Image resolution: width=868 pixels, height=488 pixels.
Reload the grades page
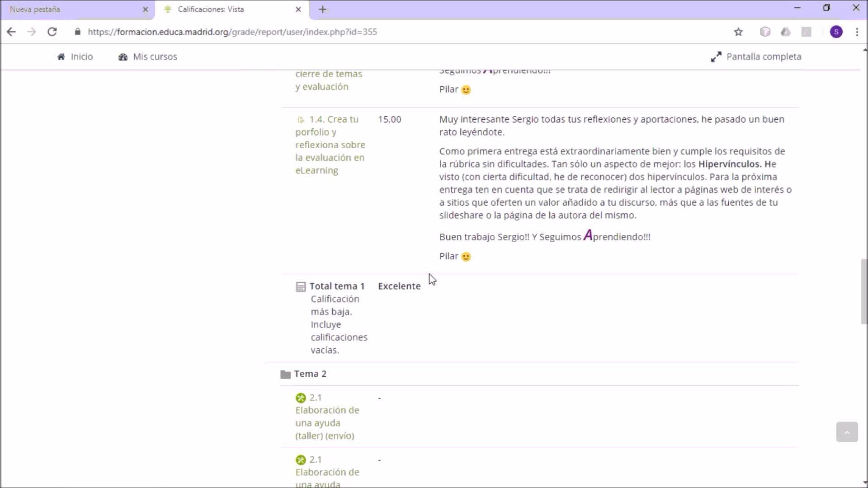coord(52,32)
